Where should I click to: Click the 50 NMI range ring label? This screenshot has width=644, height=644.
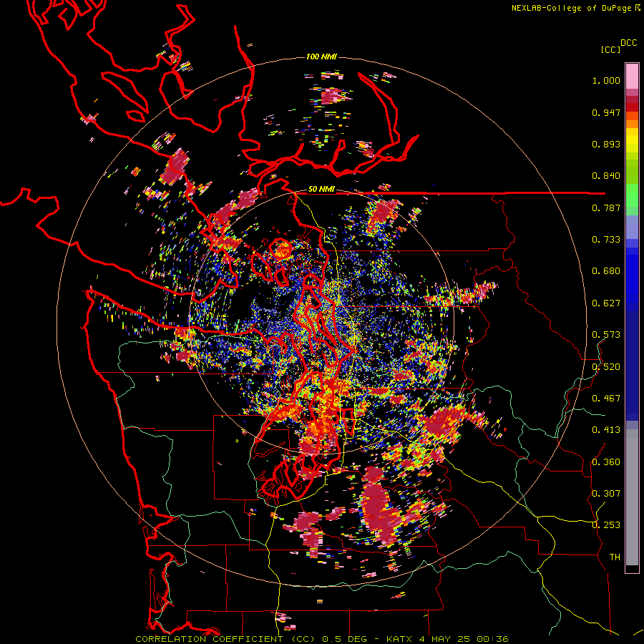[x=321, y=189]
